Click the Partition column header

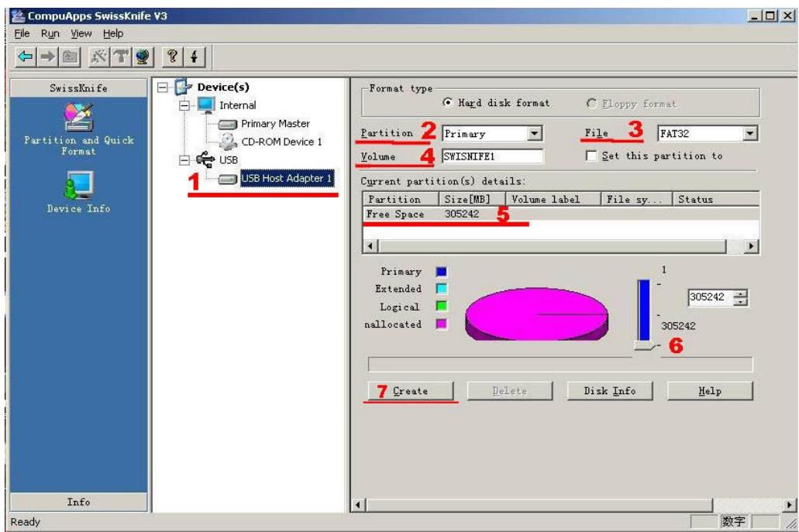(401, 199)
